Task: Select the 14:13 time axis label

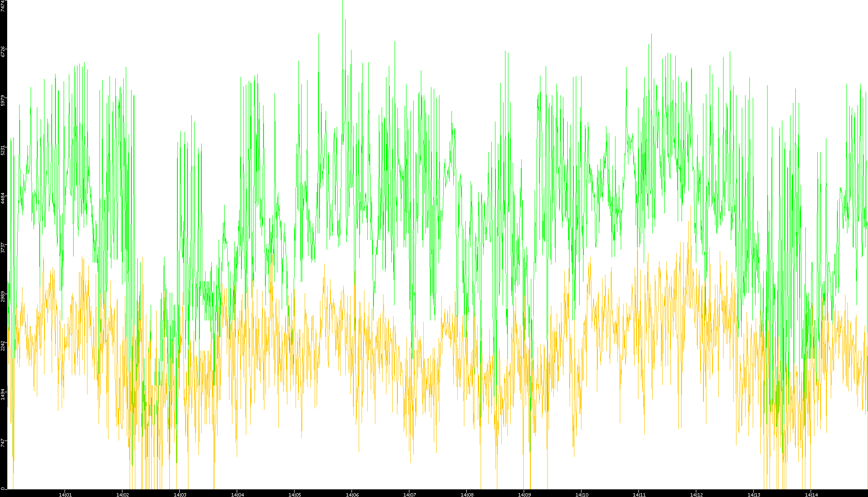Action: coord(754,495)
